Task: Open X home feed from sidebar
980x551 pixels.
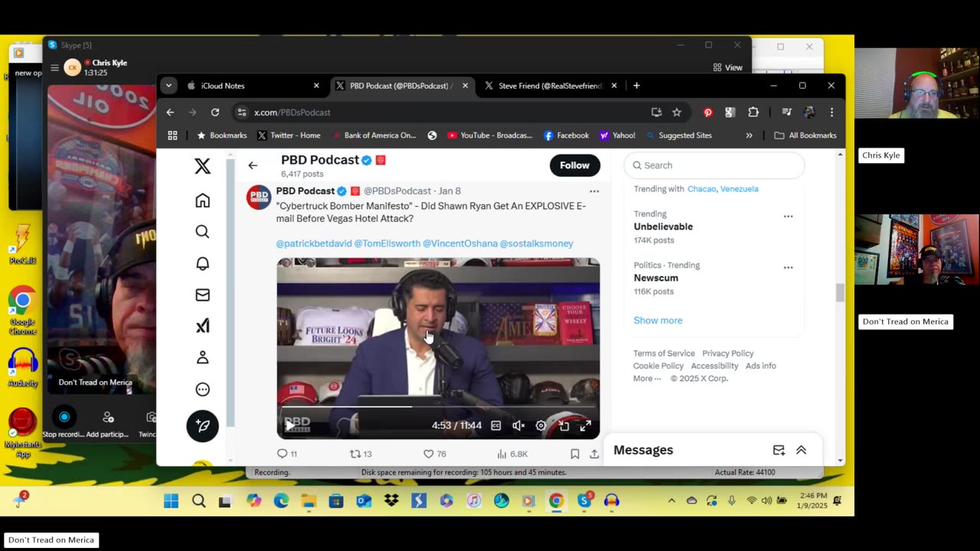Action: 202,201
